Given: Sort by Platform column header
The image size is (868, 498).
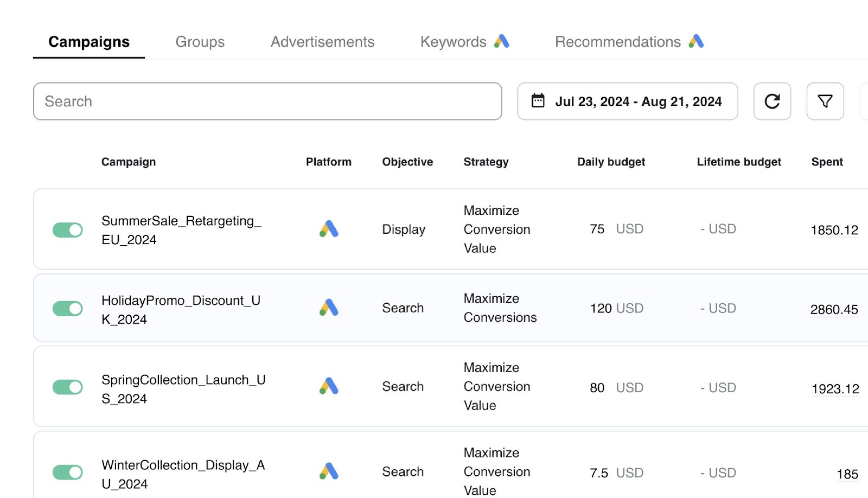Looking at the screenshot, I should click(329, 162).
